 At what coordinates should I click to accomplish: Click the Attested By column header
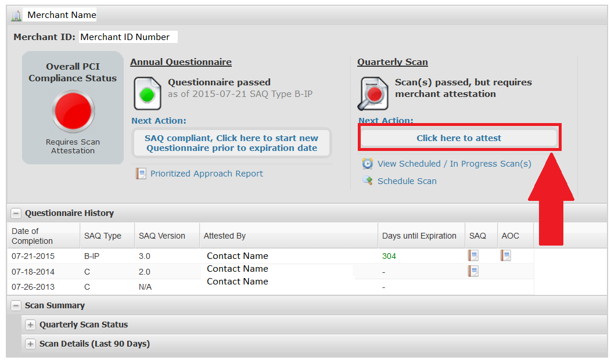pos(289,236)
